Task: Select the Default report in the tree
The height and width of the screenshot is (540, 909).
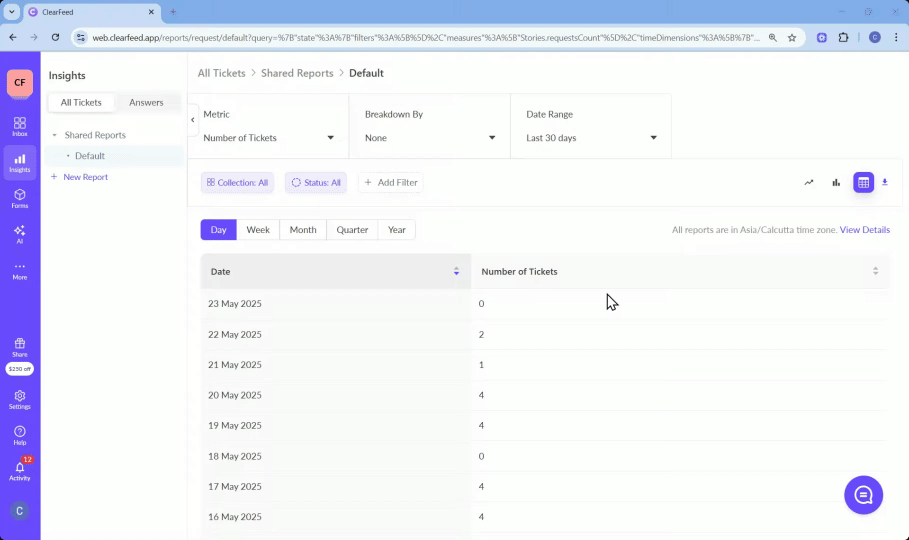Action: tap(90, 156)
